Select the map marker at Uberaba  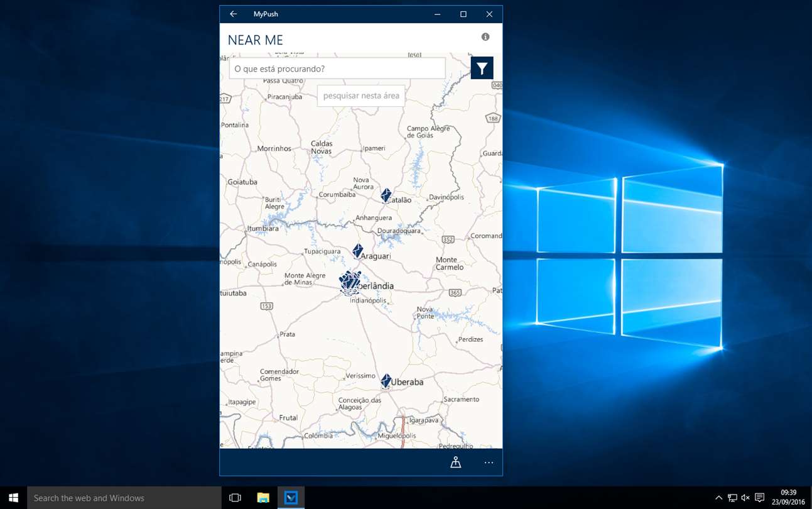point(386,381)
